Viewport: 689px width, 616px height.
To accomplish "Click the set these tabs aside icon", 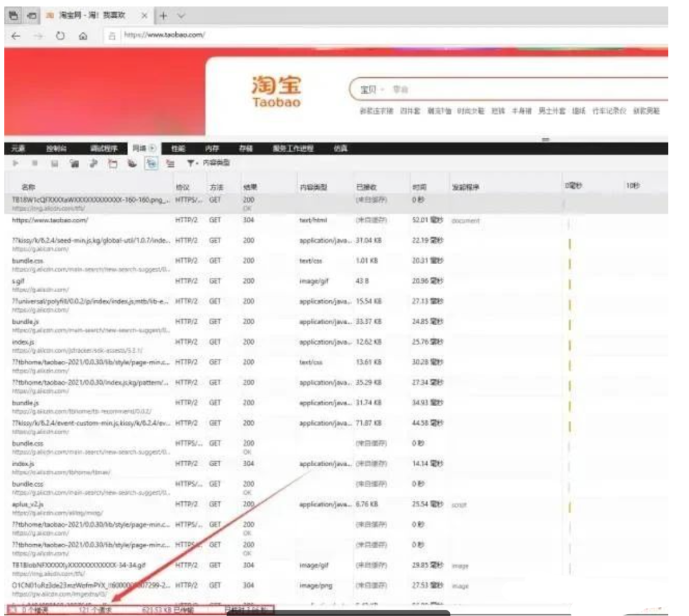I will click(x=32, y=16).
